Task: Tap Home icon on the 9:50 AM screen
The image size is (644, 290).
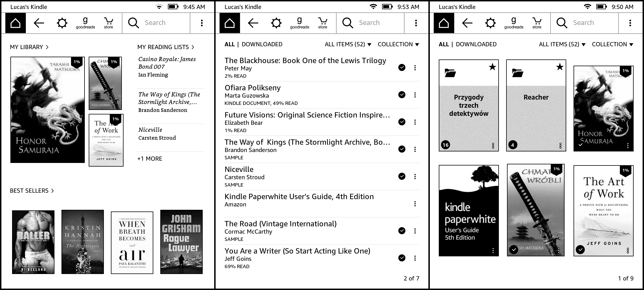Action: [444, 23]
